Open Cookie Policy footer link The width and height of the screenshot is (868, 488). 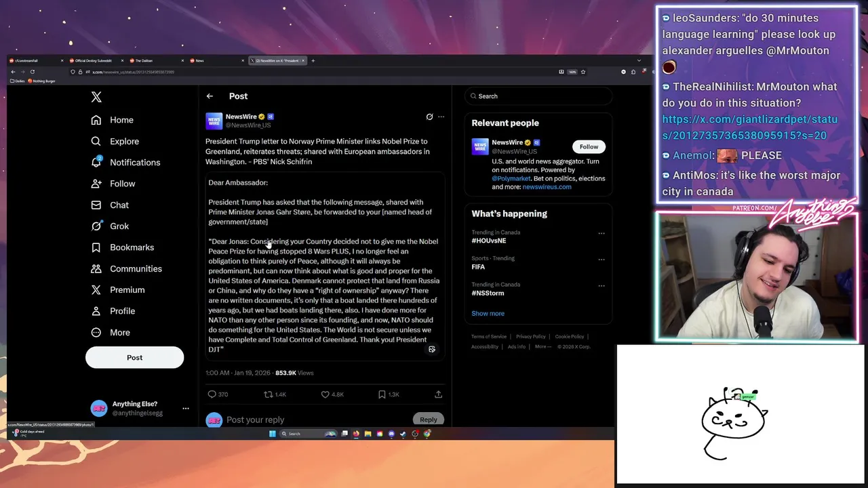coord(569,337)
